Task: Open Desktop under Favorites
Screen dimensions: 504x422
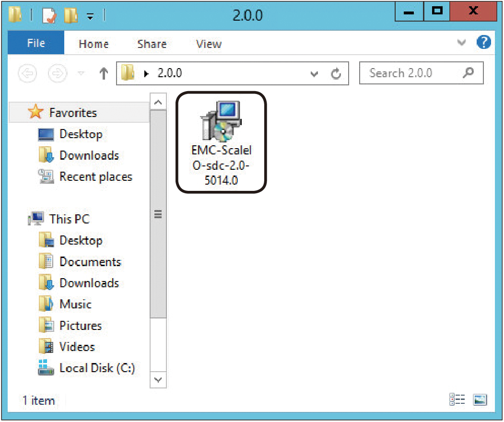Action: coord(81,134)
